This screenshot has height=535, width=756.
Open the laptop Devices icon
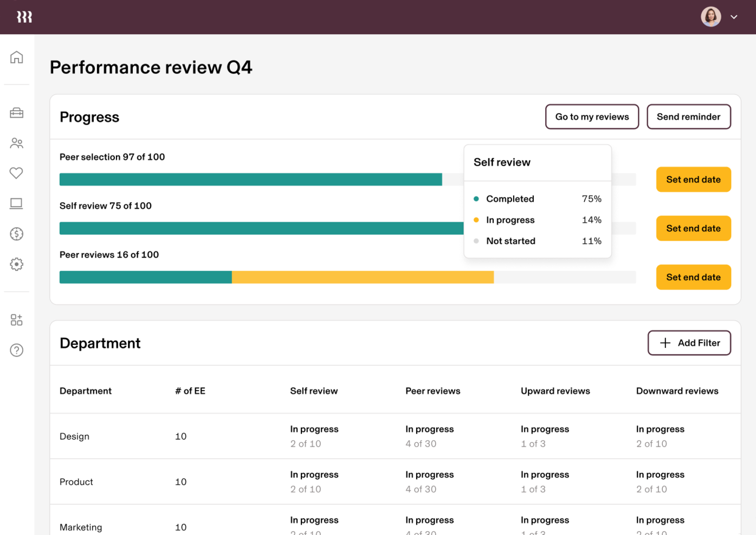click(x=16, y=203)
